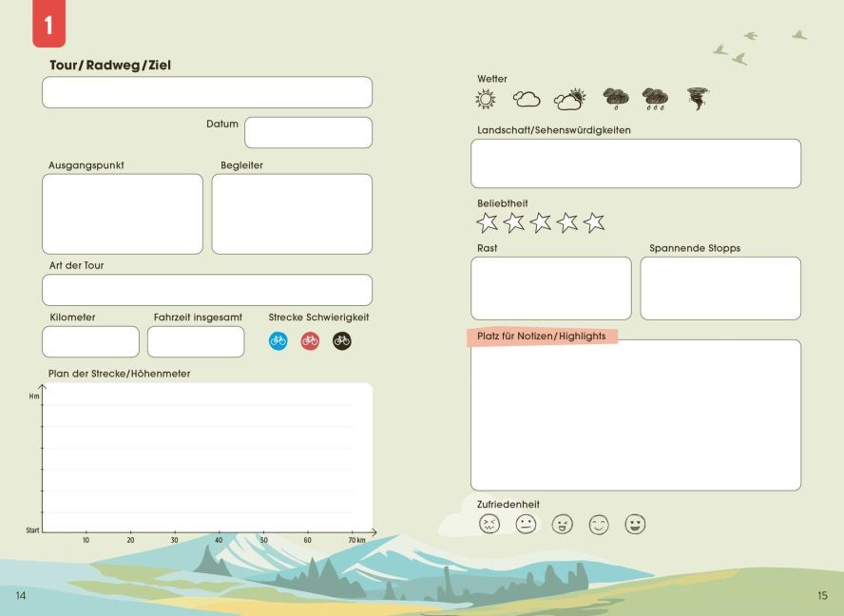The width and height of the screenshot is (844, 616).
Task: Click the Fahrzeit insgesamt field
Action: 196,341
